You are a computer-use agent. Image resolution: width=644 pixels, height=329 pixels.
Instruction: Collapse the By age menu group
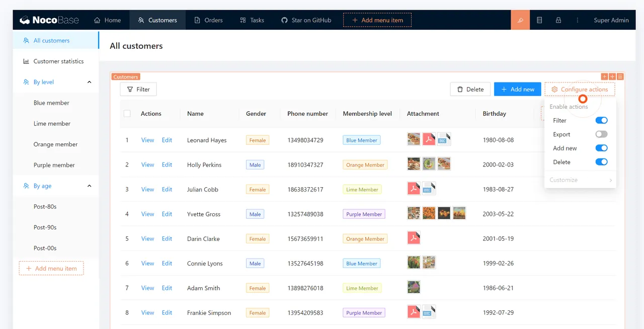(90, 186)
